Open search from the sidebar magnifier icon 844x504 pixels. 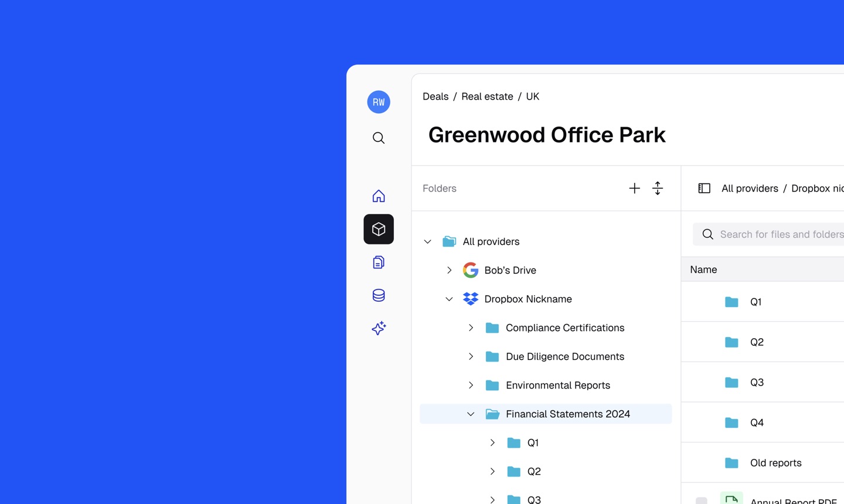379,138
